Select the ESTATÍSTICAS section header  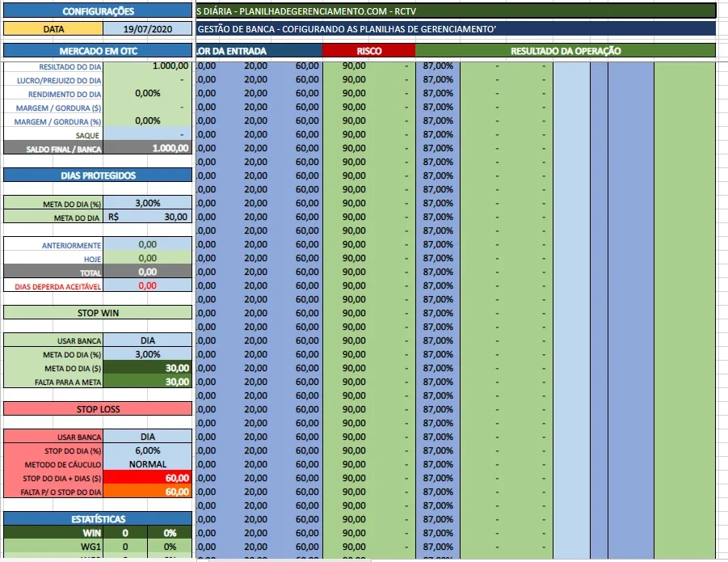98,519
